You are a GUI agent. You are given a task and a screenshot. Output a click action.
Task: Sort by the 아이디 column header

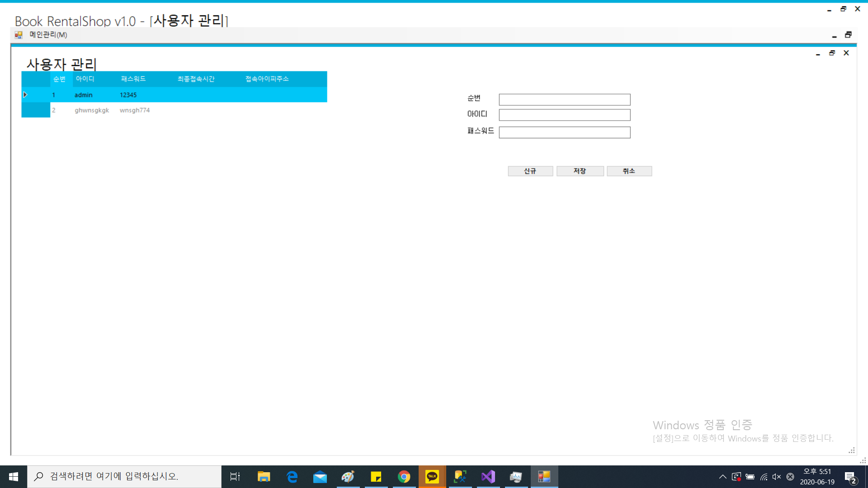pos(85,79)
